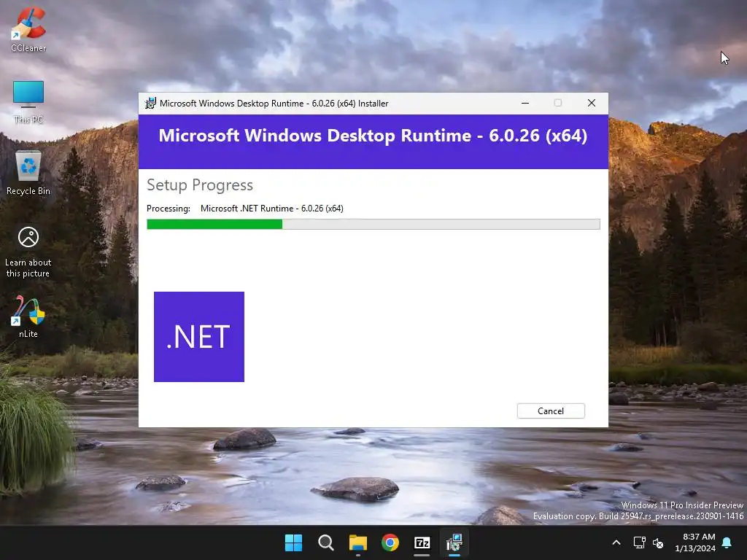The height and width of the screenshot is (560, 747).
Task: Click the Setup Progress heading
Action: (200, 185)
